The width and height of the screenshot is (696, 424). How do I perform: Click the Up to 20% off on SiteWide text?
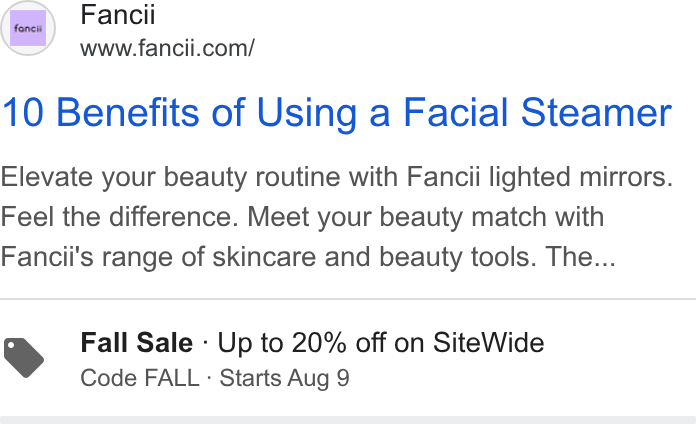[x=381, y=343]
